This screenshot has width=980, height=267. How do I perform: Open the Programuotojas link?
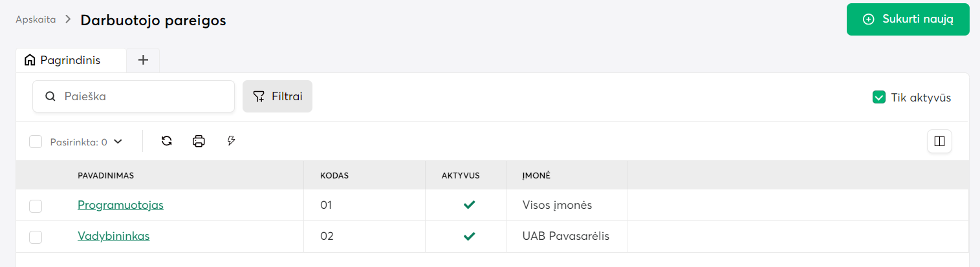click(120, 205)
